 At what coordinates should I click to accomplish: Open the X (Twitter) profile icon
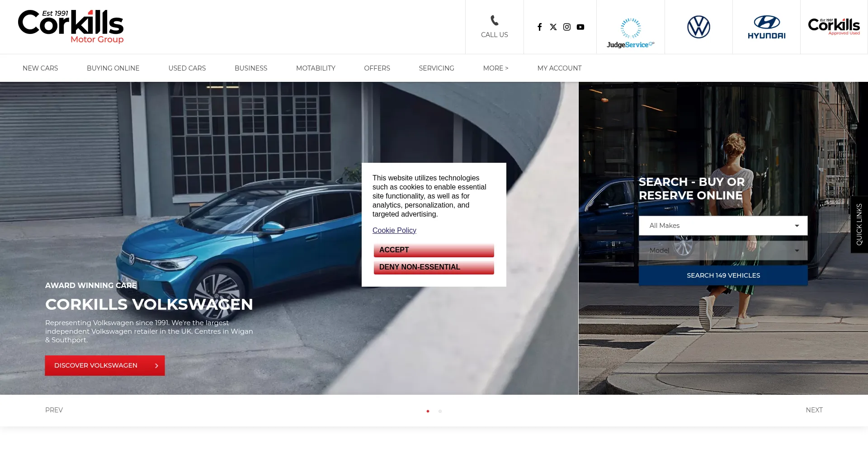click(x=553, y=27)
